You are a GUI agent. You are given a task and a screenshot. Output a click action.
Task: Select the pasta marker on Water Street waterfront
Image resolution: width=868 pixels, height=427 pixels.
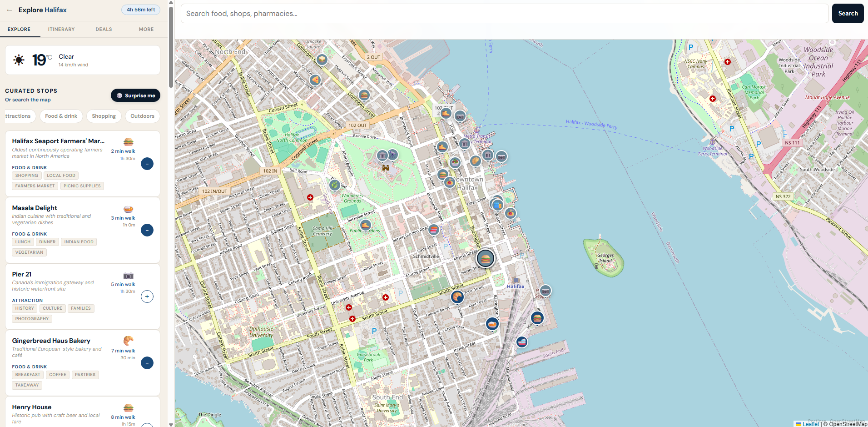[511, 213]
